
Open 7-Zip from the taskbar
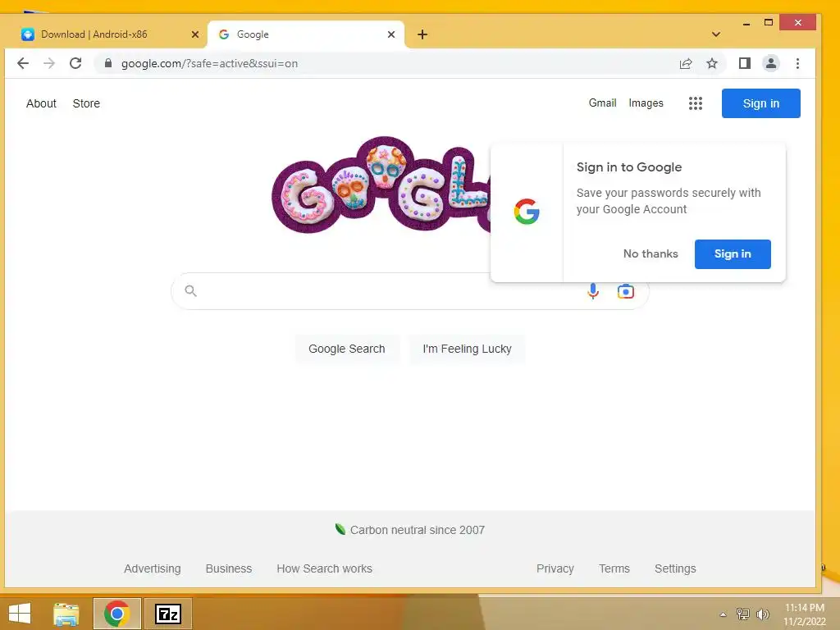167,614
